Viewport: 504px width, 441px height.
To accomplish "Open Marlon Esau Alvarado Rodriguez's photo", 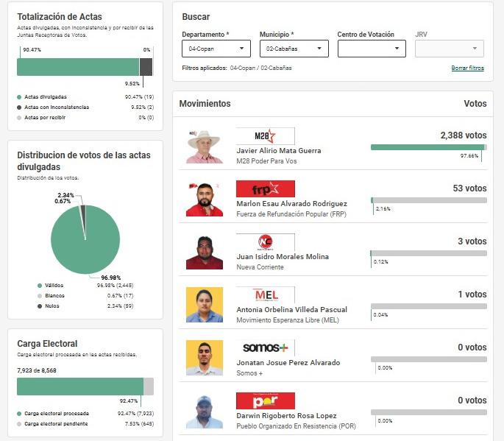I will tap(204, 200).
